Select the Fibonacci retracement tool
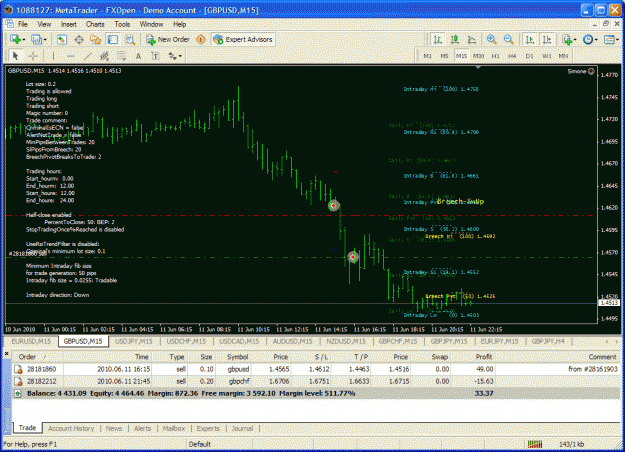 (x=121, y=56)
